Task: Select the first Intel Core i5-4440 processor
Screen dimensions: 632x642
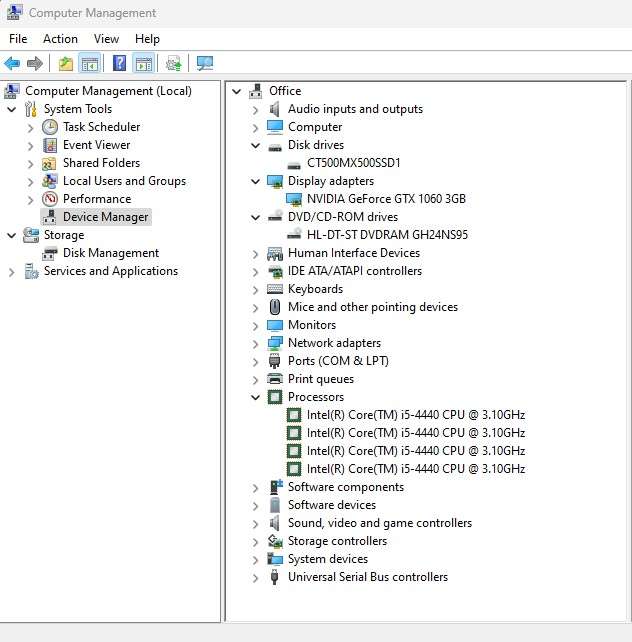Action: point(416,415)
